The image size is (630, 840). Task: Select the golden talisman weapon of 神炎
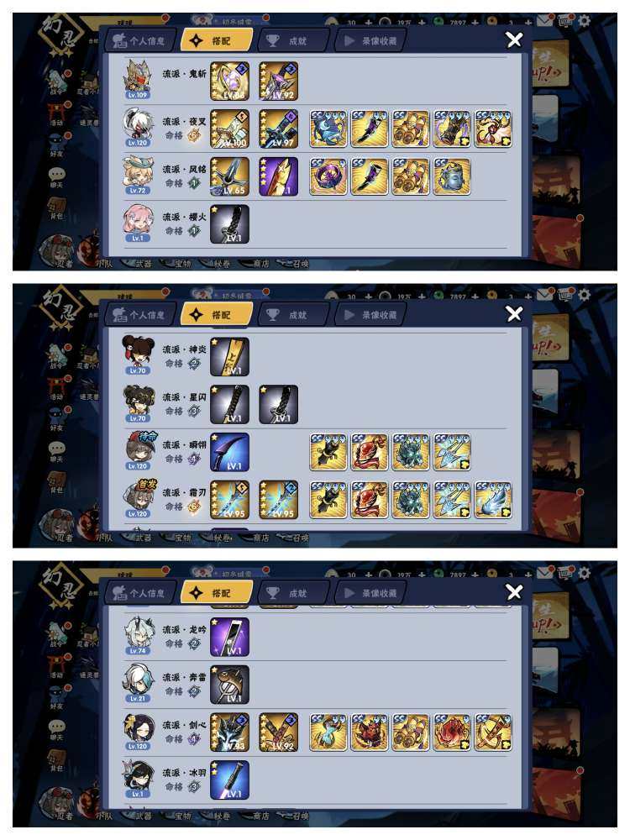[x=229, y=357]
